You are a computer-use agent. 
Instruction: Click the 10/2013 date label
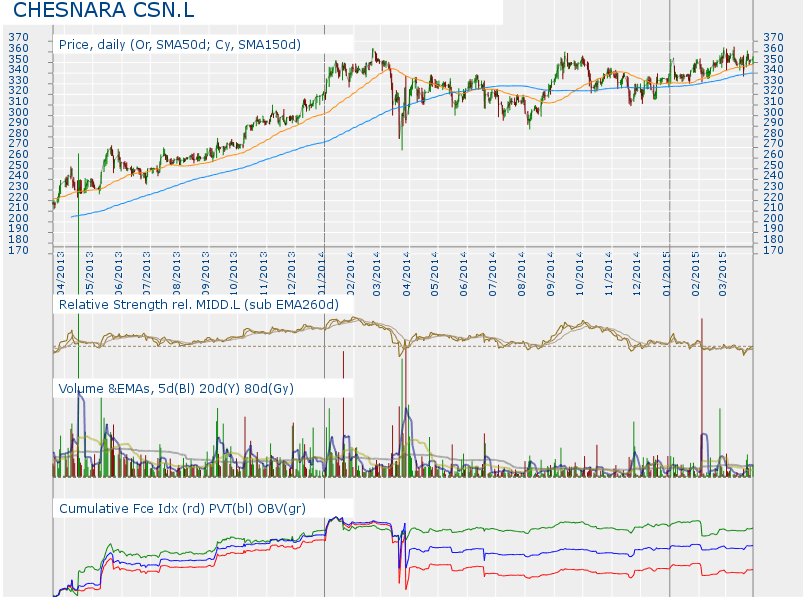pos(234,273)
